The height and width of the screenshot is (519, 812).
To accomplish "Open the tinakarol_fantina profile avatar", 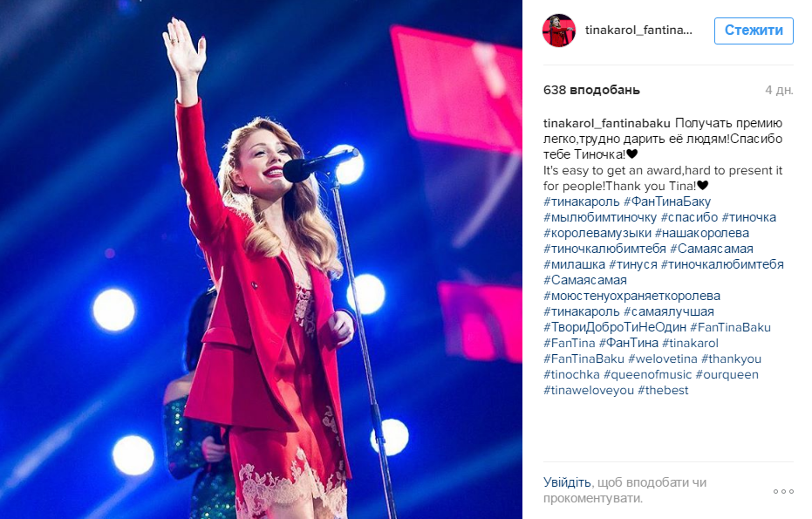I will pos(559,31).
